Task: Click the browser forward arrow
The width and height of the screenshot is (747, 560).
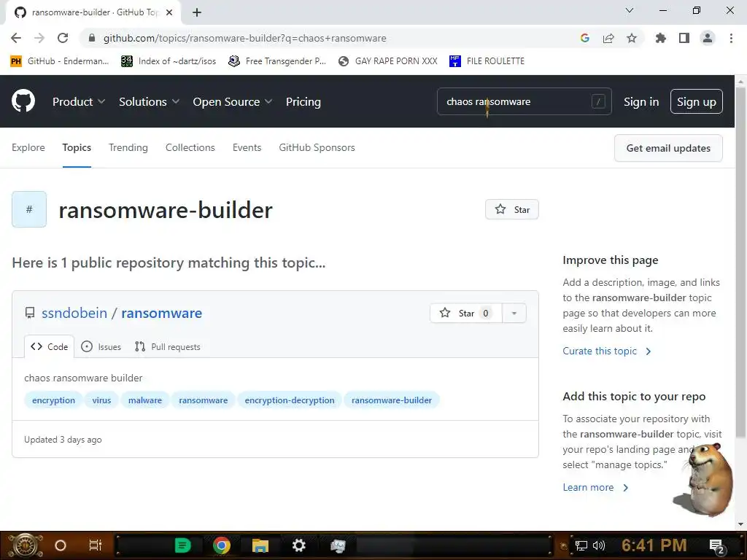Action: coord(39,38)
